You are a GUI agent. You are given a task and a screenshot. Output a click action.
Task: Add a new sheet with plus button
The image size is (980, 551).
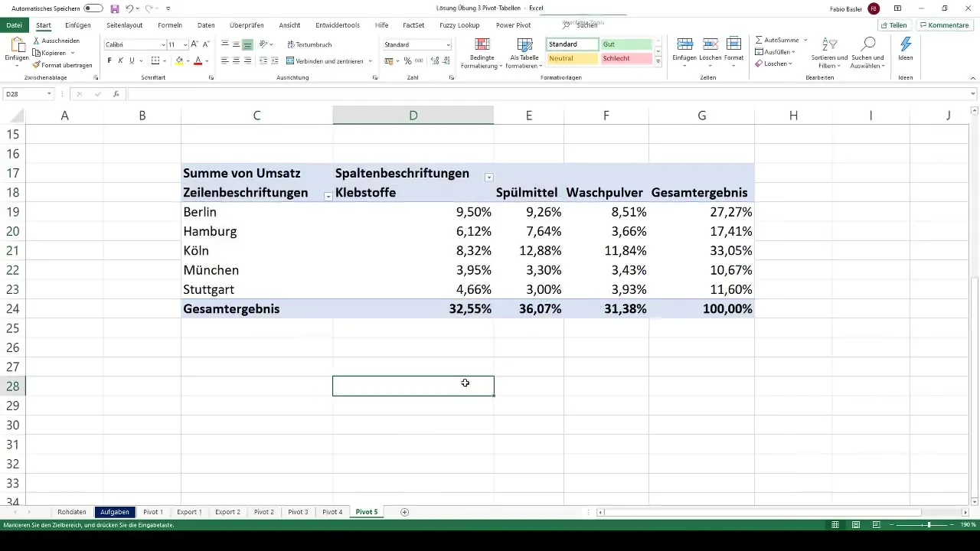pos(404,512)
